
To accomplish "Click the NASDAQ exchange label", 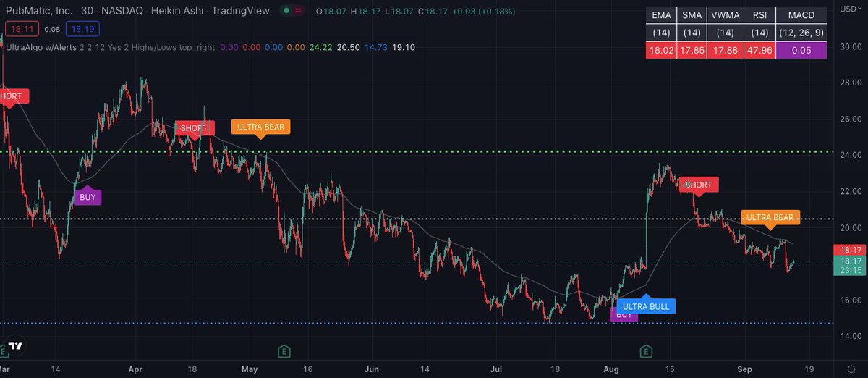I will click(124, 11).
